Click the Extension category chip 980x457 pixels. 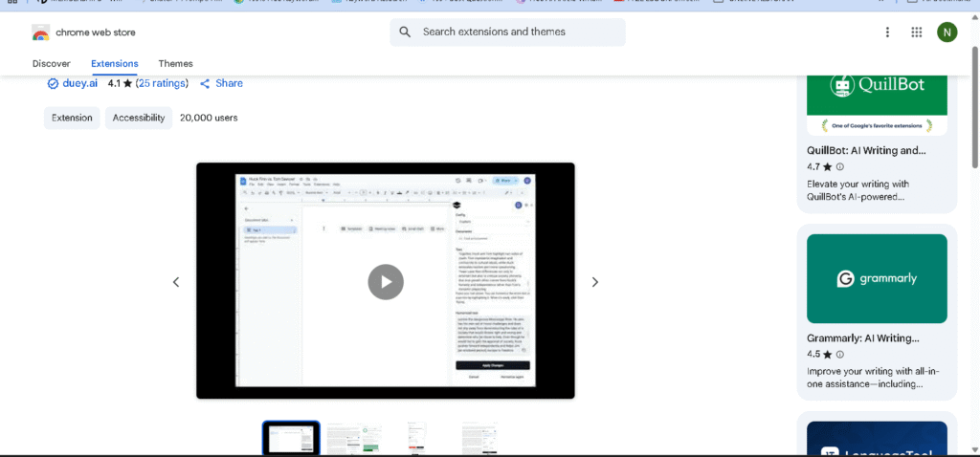(72, 118)
